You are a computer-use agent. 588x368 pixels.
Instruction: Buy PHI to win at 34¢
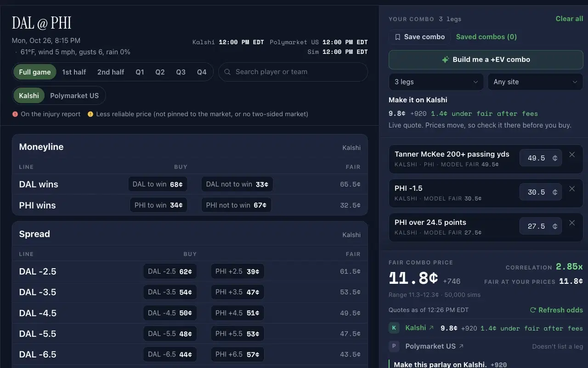coord(158,205)
